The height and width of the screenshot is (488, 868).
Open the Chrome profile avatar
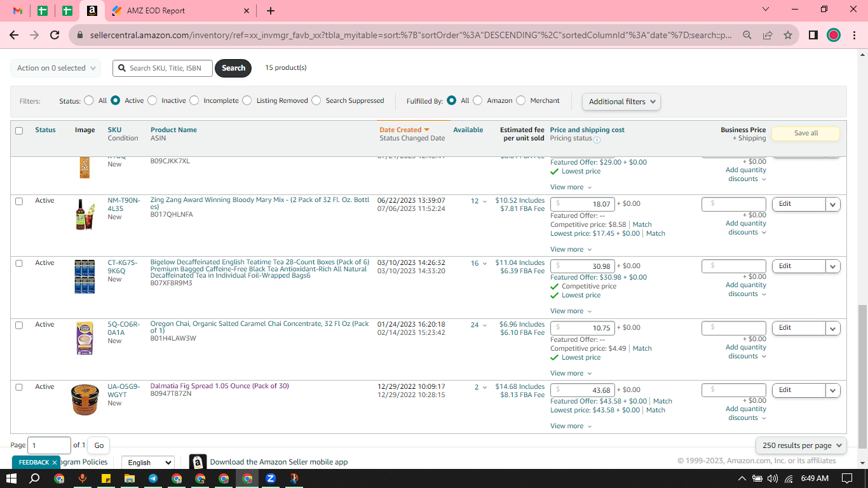(834, 36)
